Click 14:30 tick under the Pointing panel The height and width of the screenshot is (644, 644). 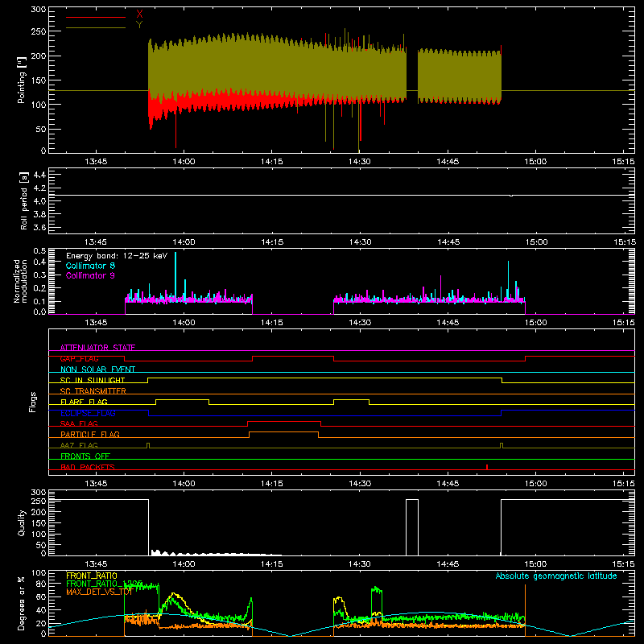tap(359, 162)
